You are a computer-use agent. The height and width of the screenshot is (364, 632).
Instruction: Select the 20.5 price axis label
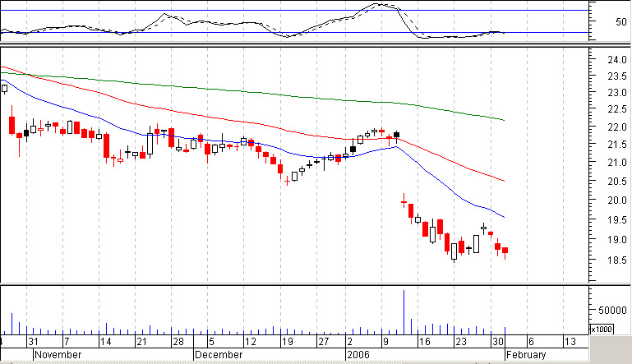point(617,182)
